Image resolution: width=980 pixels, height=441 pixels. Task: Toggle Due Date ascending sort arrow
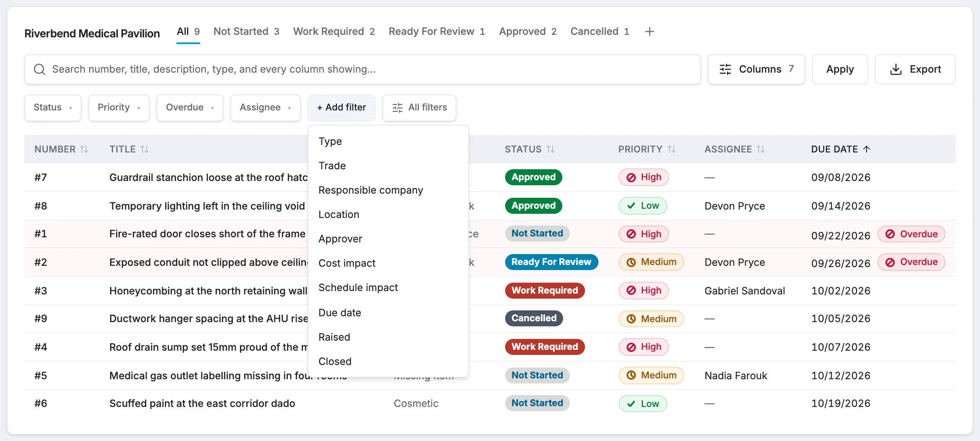tap(867, 149)
